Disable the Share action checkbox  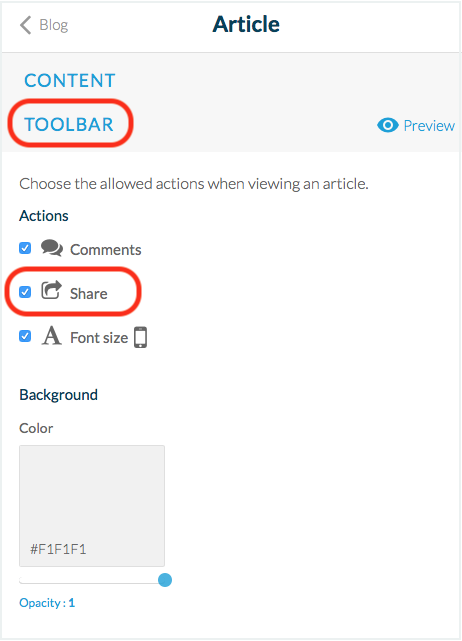(x=25, y=292)
